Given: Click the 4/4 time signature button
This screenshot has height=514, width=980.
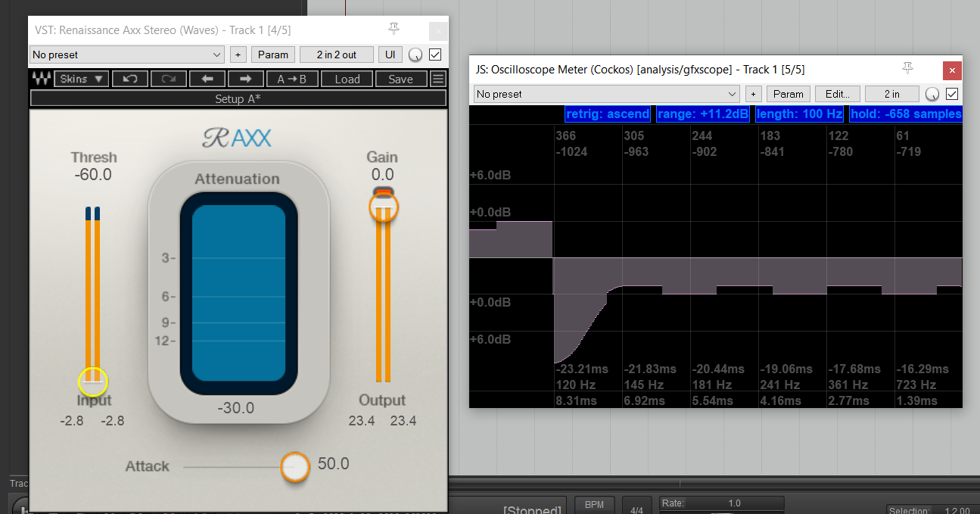Looking at the screenshot, I should coord(637,506).
